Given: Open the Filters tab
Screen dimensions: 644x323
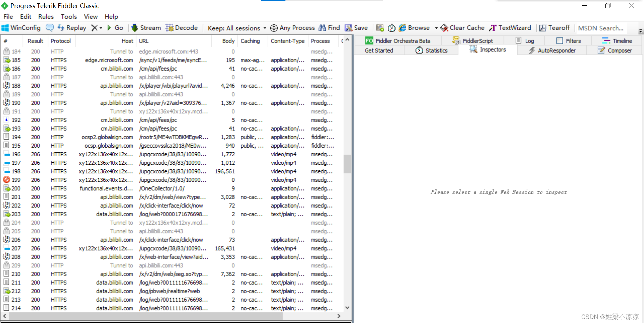Looking at the screenshot, I should (569, 41).
